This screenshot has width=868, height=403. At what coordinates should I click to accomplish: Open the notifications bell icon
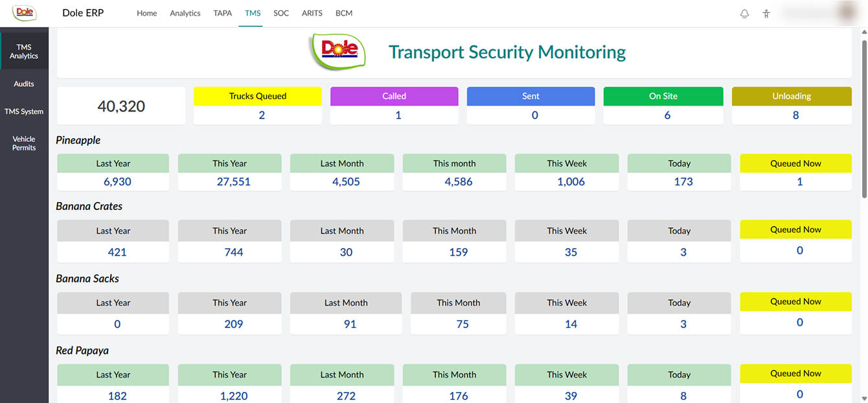pos(744,14)
